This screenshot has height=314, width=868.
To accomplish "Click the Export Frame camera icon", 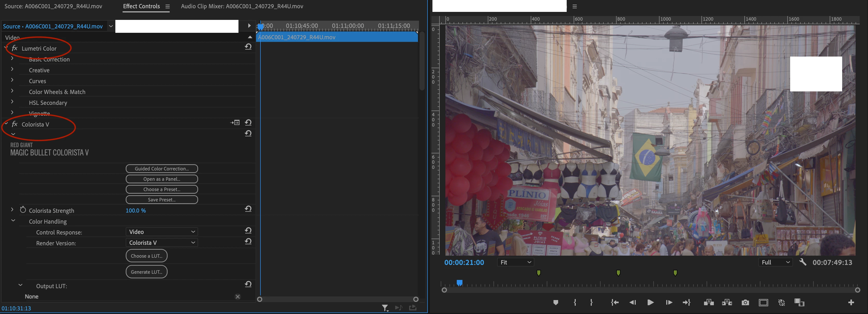I will (745, 303).
